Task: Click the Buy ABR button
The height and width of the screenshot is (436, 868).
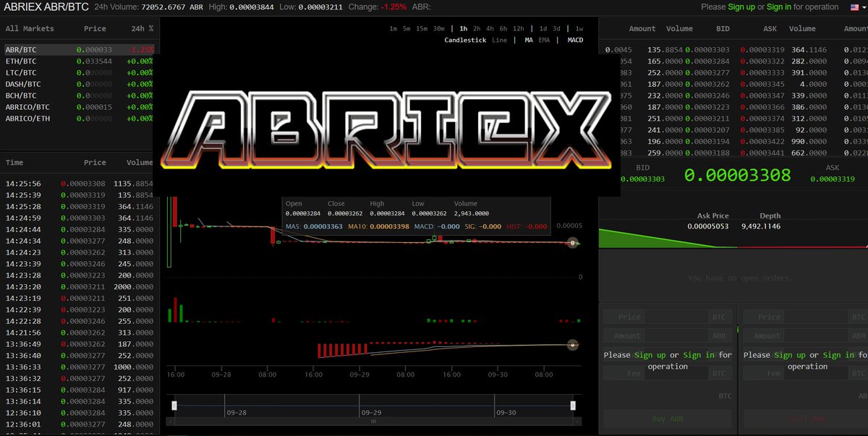Action: 668,419
